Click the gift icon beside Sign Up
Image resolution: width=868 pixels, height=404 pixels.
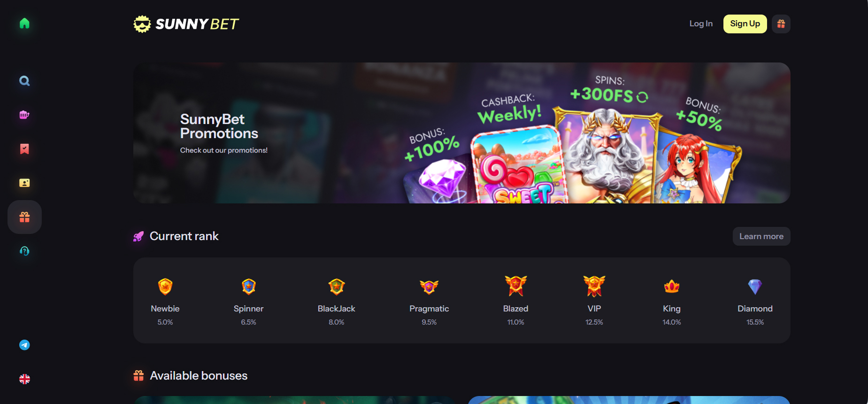pyautogui.click(x=781, y=24)
